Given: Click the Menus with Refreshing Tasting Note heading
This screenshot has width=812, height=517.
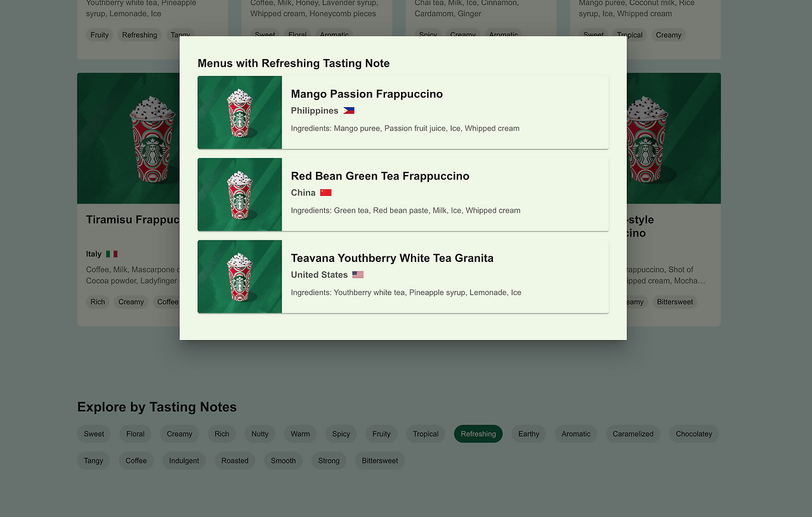Looking at the screenshot, I should coord(294,63).
